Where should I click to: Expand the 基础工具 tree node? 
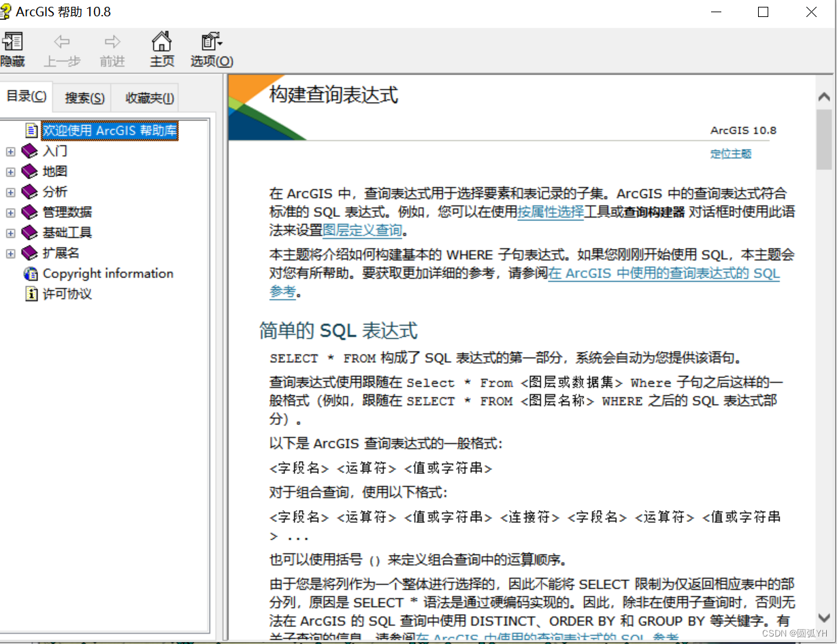(x=10, y=233)
